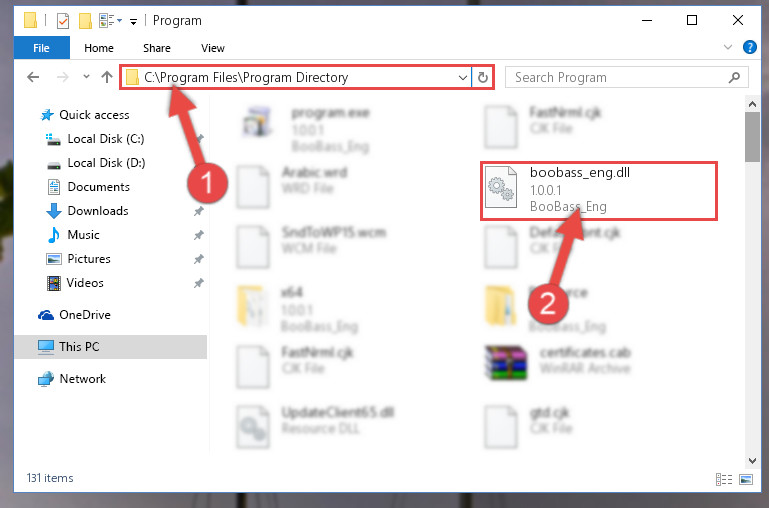This screenshot has width=769, height=508.
Task: Expand the address bar history dropdown
Action: [x=462, y=77]
